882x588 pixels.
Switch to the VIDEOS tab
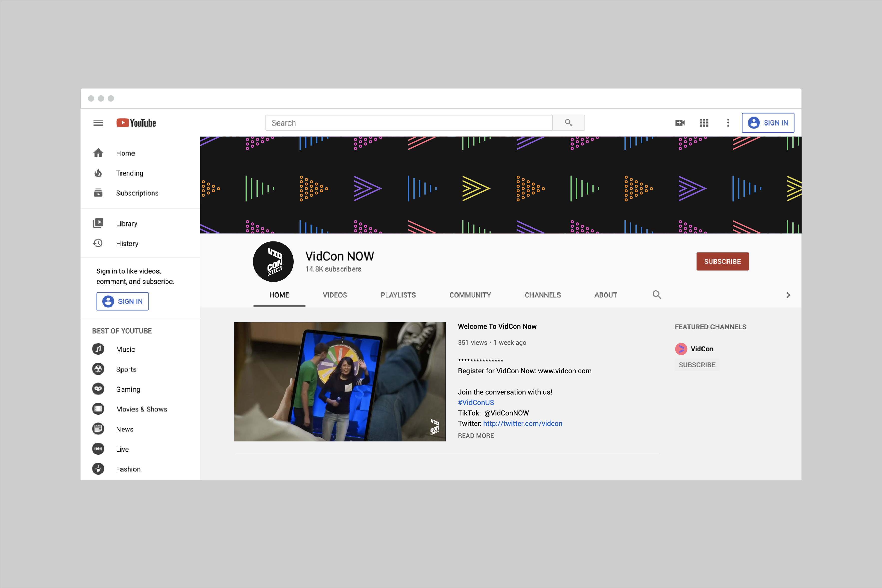[x=335, y=295]
